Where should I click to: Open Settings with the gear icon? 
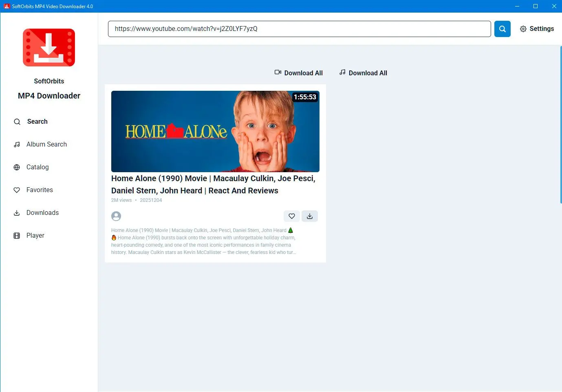tap(537, 29)
